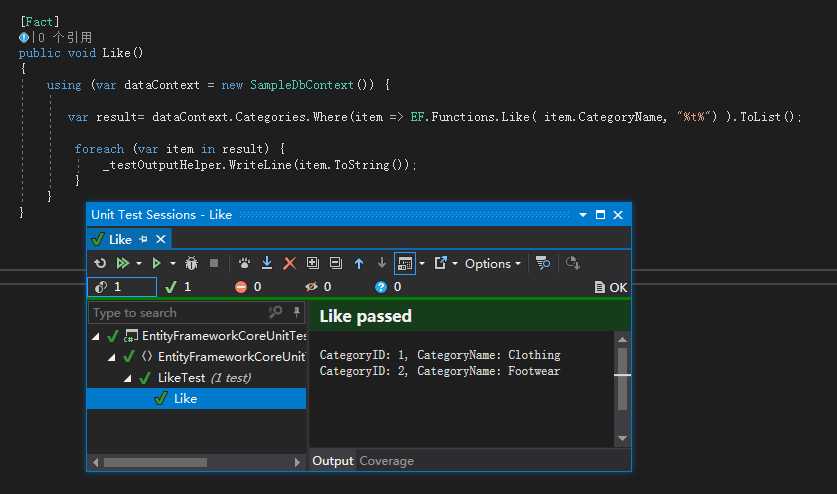Click the pin icon in the search box
This screenshot has height=494, width=837.
296,312
